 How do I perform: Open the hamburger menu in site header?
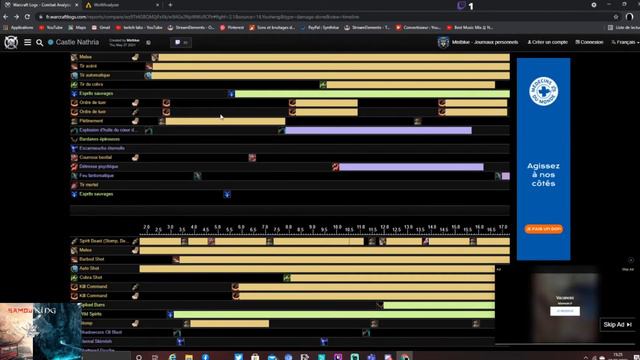[27, 42]
